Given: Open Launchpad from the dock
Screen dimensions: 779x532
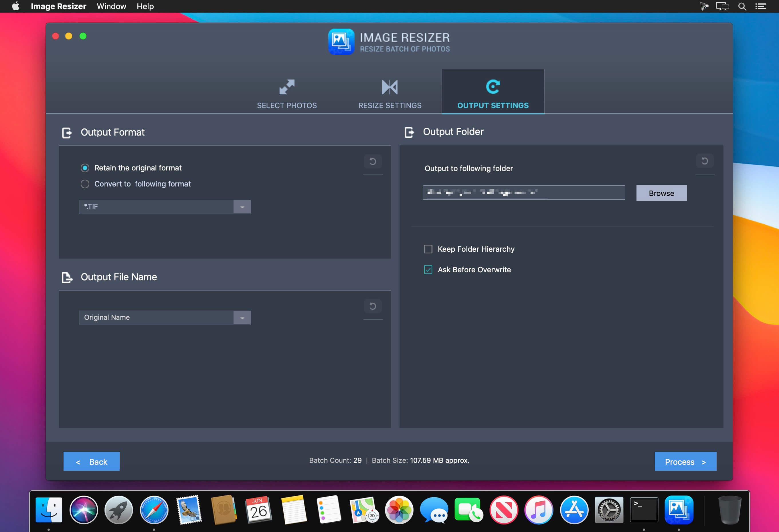Looking at the screenshot, I should (x=119, y=510).
